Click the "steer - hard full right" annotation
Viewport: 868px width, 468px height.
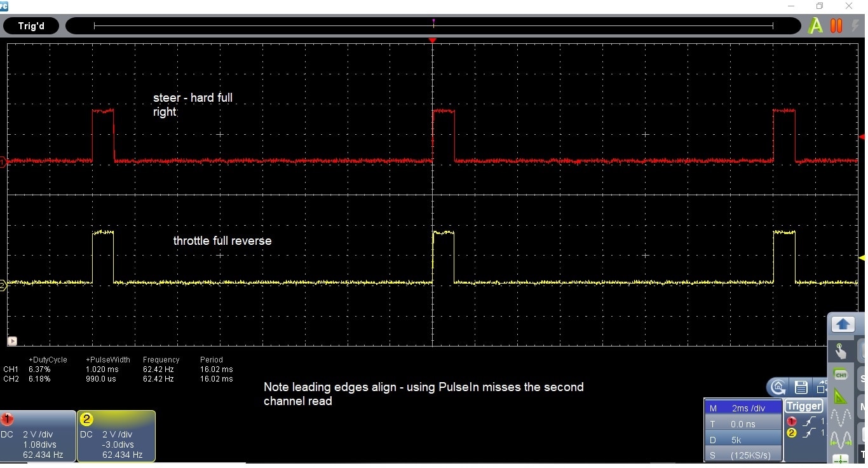(x=193, y=105)
